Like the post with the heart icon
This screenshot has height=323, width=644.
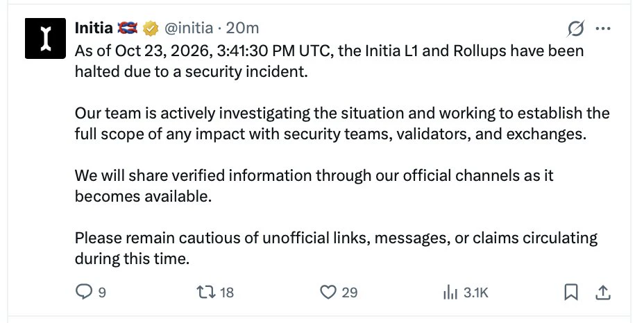click(328, 293)
